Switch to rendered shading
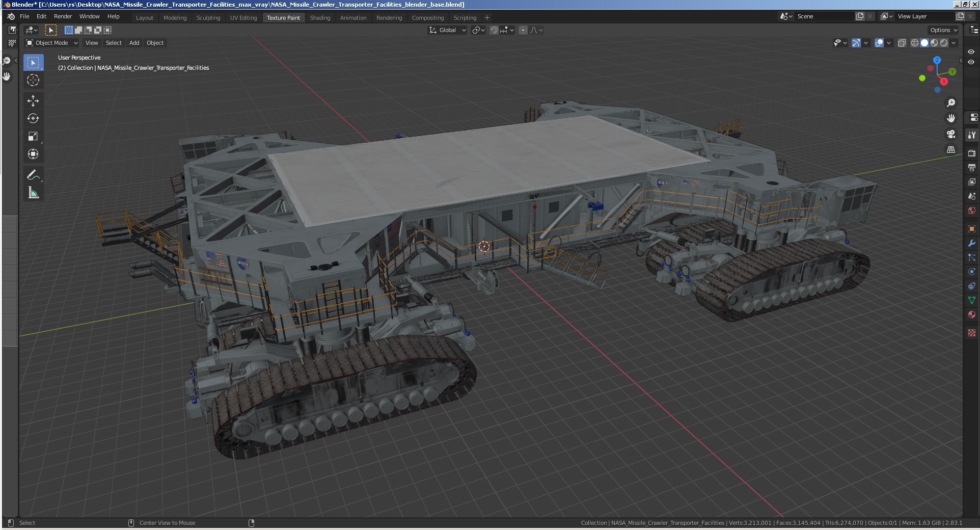 944,43
